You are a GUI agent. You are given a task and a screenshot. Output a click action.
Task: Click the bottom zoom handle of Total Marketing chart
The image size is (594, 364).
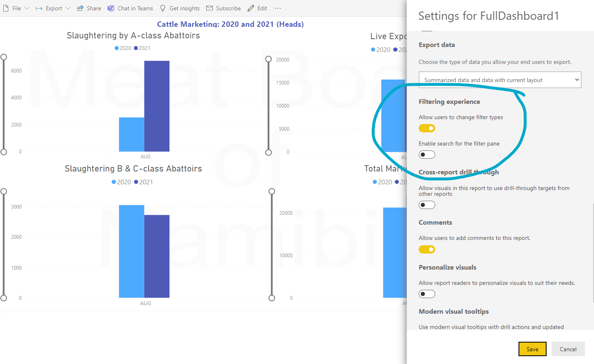tap(272, 298)
